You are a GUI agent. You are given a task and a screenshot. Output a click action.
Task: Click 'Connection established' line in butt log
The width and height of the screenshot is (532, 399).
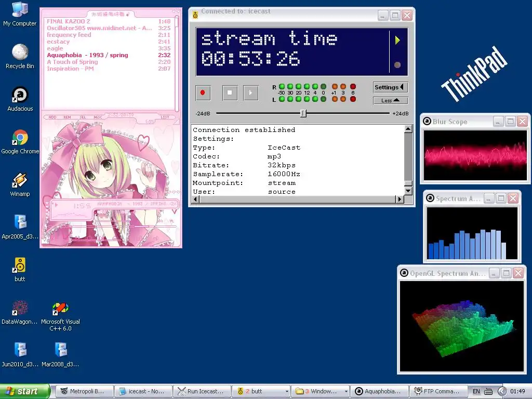coord(244,129)
